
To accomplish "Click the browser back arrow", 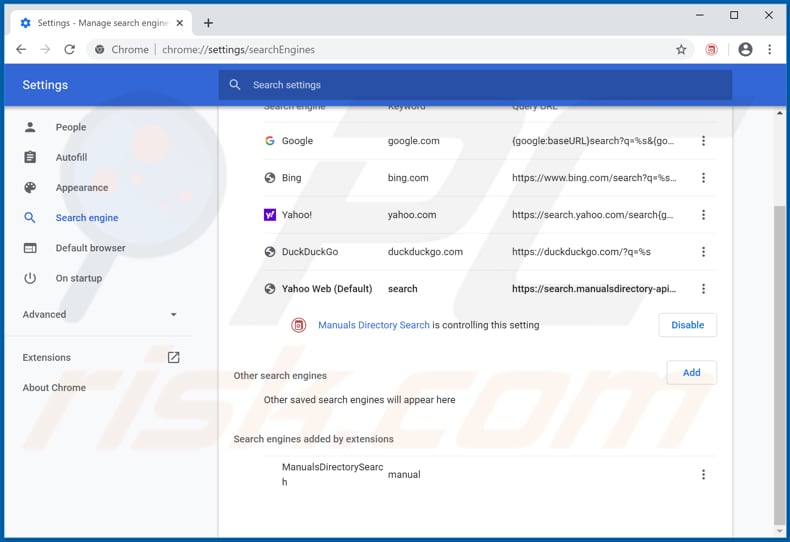I will click(21, 49).
